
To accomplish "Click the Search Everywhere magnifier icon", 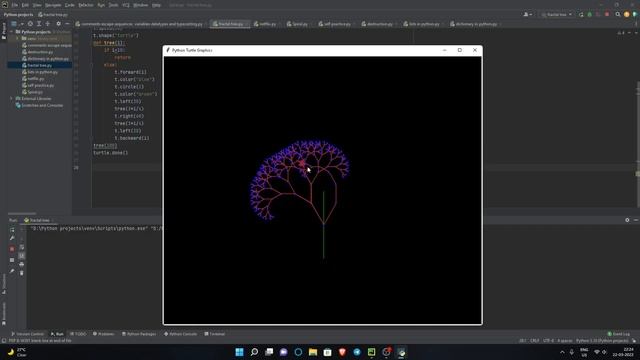I will [618, 14].
